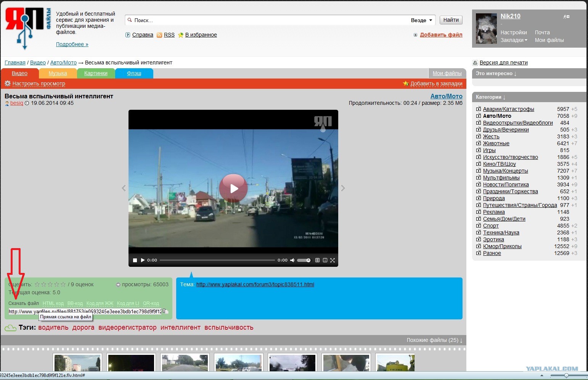Click the Добавить файл link
Image resolution: width=588 pixels, height=380 pixels.
coord(441,35)
